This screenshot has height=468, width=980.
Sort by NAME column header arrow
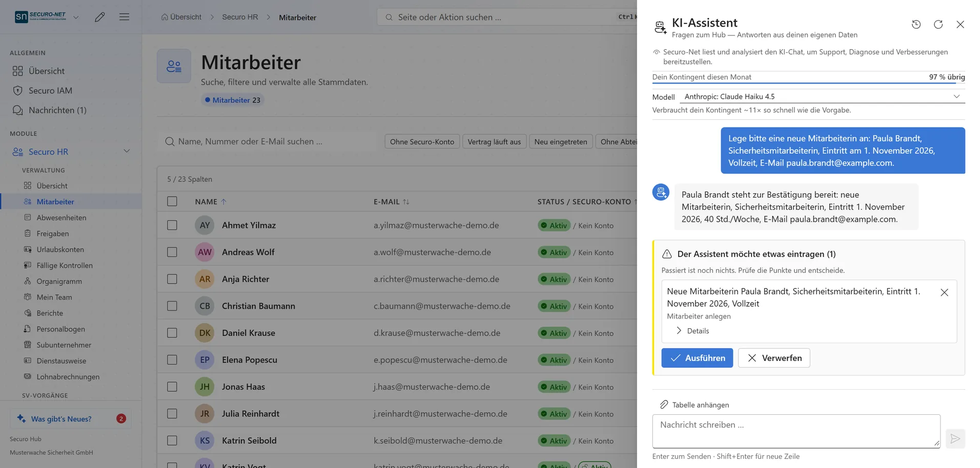pyautogui.click(x=223, y=202)
